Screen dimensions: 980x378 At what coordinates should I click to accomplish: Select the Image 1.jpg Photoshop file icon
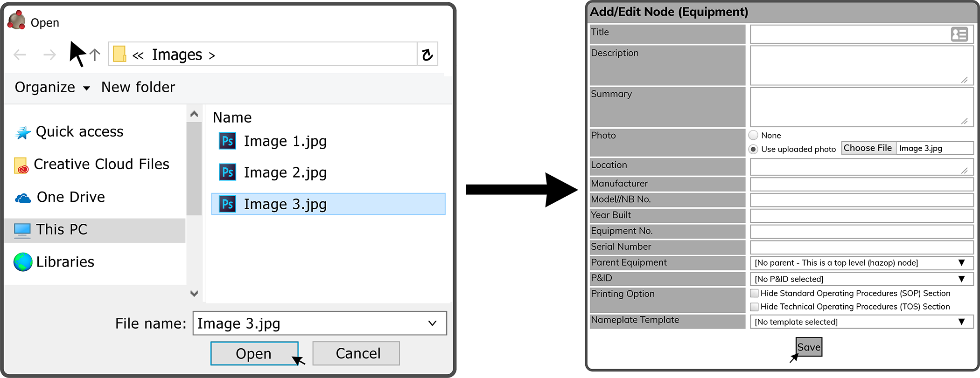pos(227,141)
